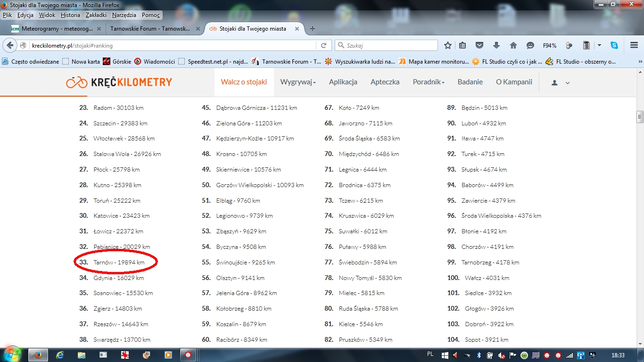The height and width of the screenshot is (362, 644).
Task: Show more bookmarks toolbar overflow chevron
Action: tap(640, 61)
